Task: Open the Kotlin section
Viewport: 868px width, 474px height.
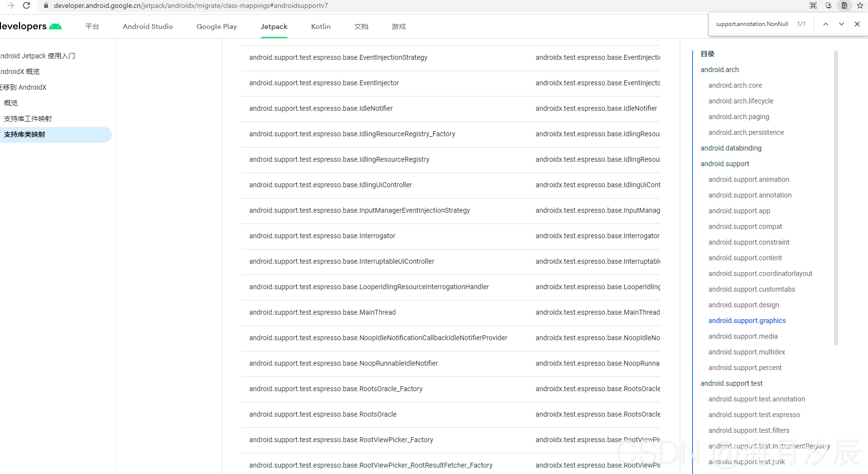Action: coord(321,26)
